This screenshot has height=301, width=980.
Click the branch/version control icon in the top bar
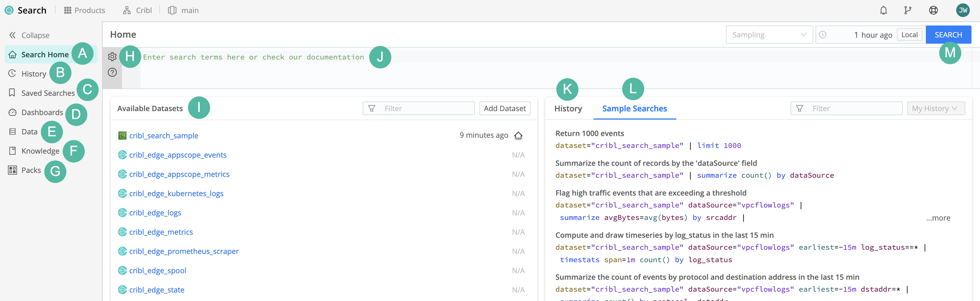click(x=909, y=10)
